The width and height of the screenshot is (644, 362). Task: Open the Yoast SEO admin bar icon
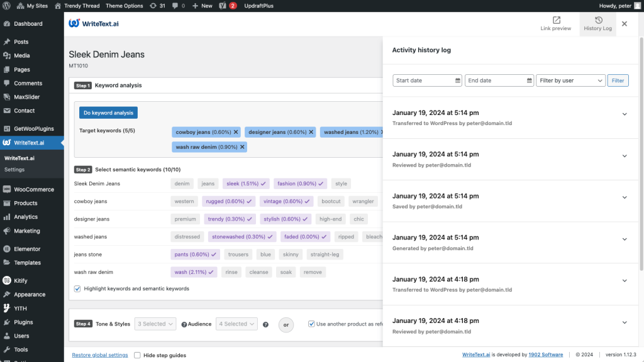pos(222,6)
